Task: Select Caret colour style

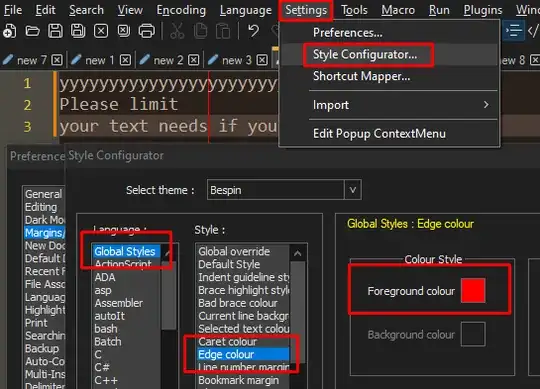Action: tap(243, 341)
